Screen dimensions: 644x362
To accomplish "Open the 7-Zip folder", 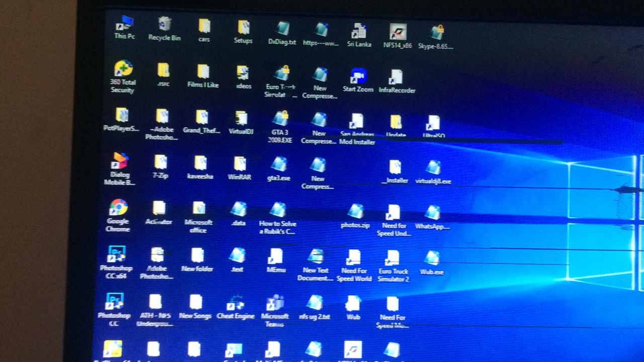I will (160, 167).
